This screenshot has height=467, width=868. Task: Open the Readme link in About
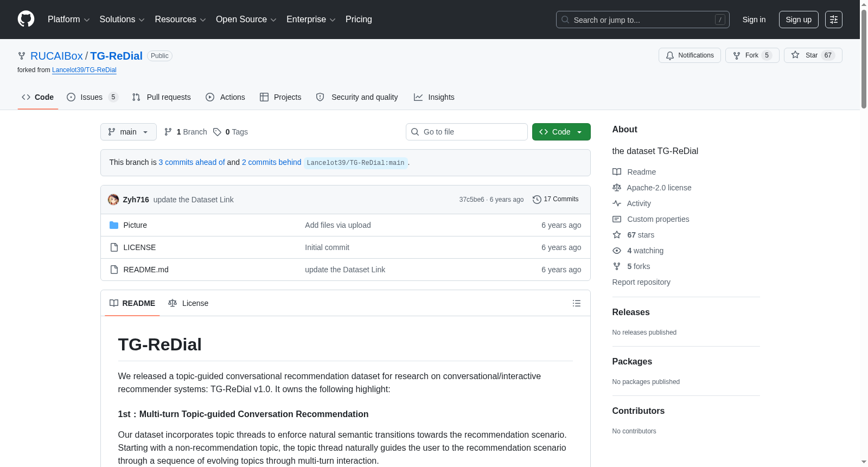pyautogui.click(x=634, y=172)
